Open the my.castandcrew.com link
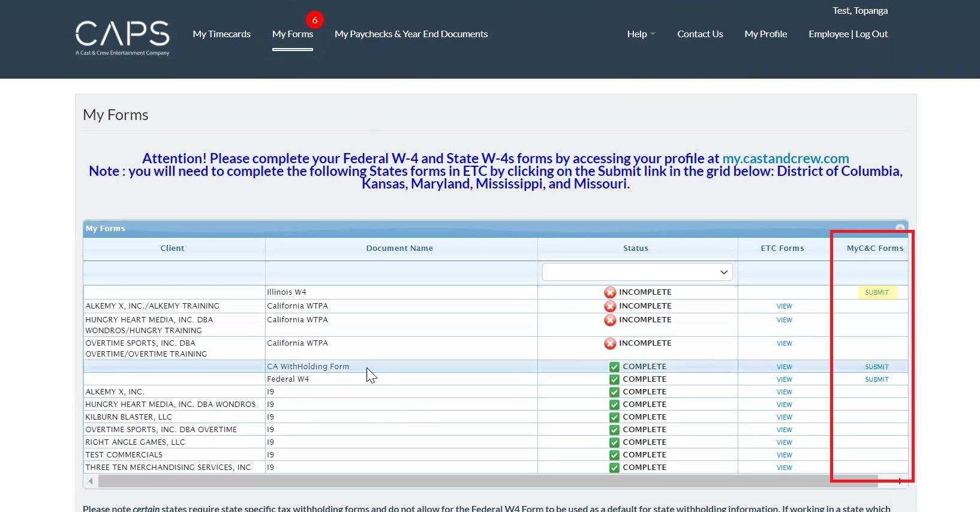Screen dimensions: 980x512 (786, 158)
